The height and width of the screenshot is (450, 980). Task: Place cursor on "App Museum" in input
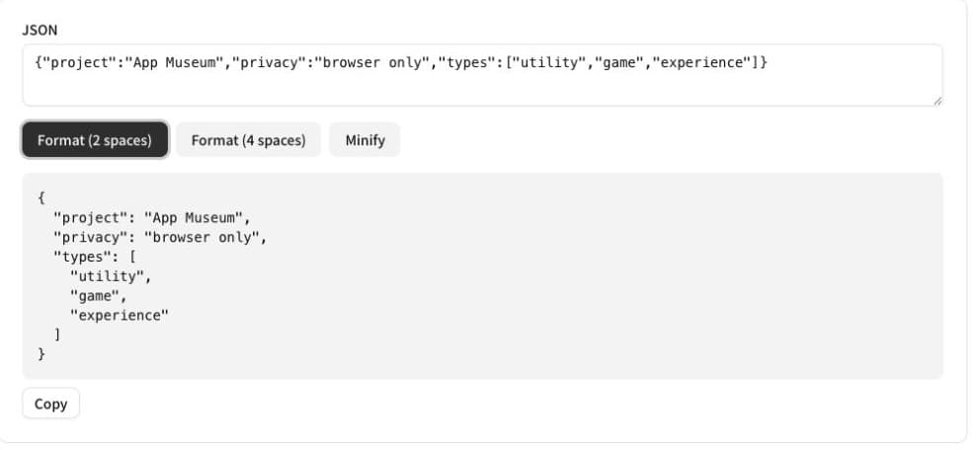173,63
